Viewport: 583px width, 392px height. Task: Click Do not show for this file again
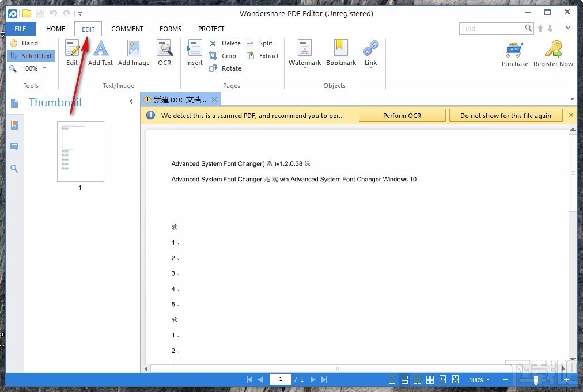point(505,116)
